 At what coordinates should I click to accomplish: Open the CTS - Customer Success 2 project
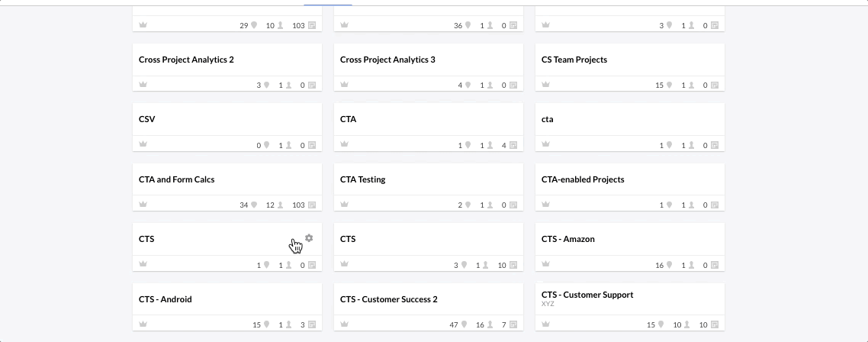(x=388, y=299)
